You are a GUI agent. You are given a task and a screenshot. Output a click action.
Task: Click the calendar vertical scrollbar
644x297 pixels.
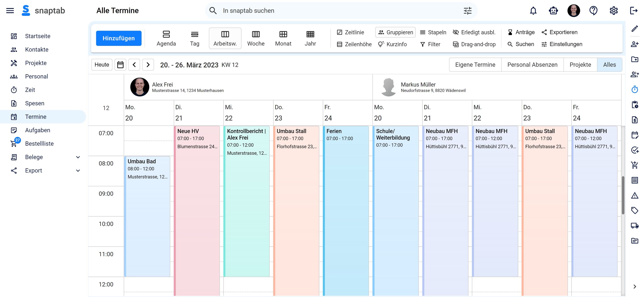623,195
